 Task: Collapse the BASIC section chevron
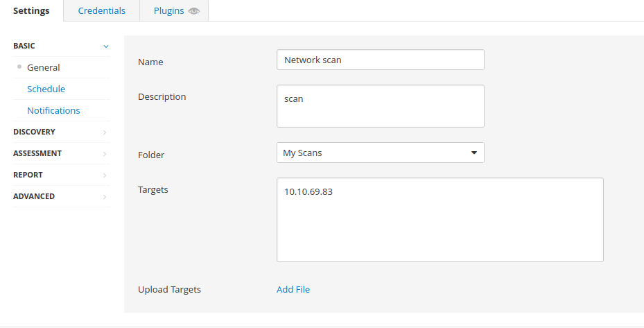pyautogui.click(x=106, y=46)
